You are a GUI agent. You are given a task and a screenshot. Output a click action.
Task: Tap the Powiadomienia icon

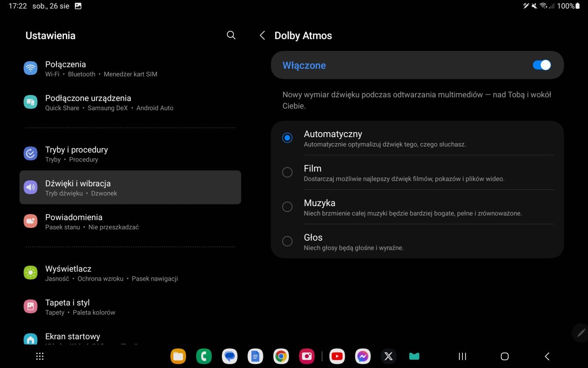31,221
